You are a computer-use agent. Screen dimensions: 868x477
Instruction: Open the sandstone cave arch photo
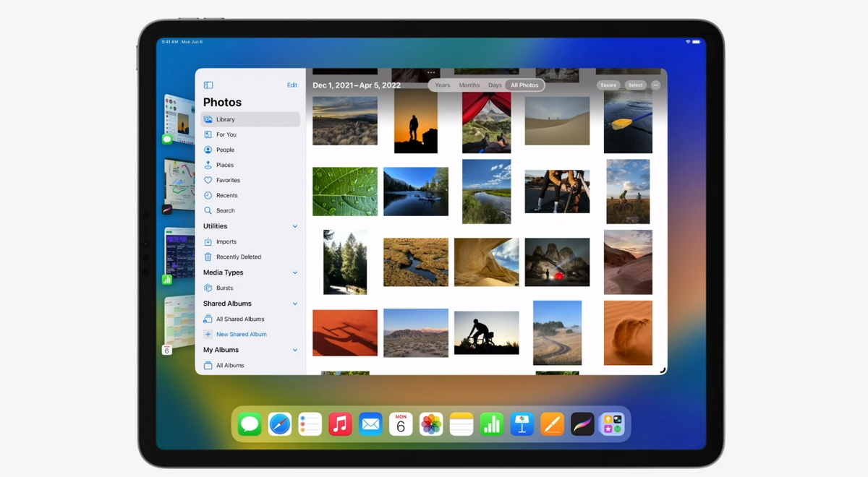pyautogui.click(x=487, y=262)
